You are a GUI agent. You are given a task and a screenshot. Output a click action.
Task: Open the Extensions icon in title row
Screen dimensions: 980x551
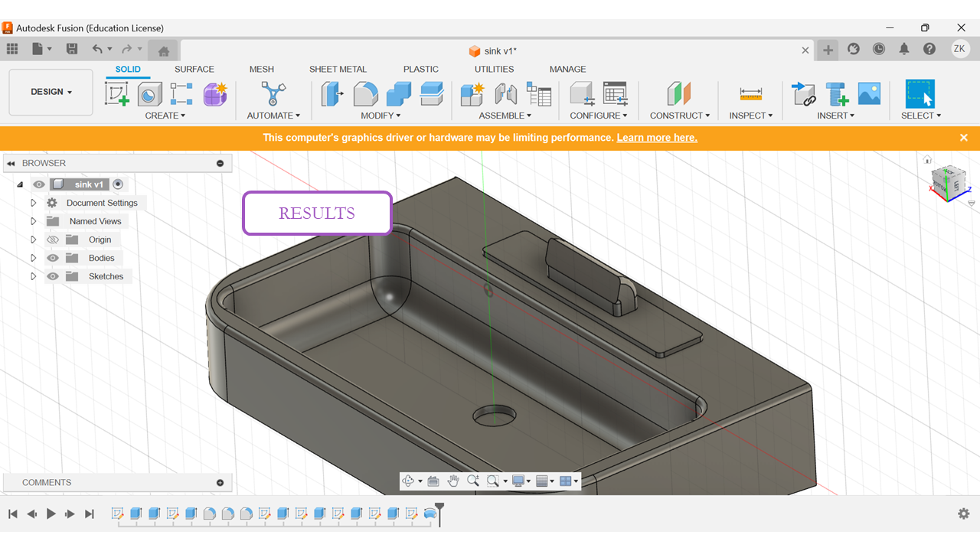click(854, 49)
